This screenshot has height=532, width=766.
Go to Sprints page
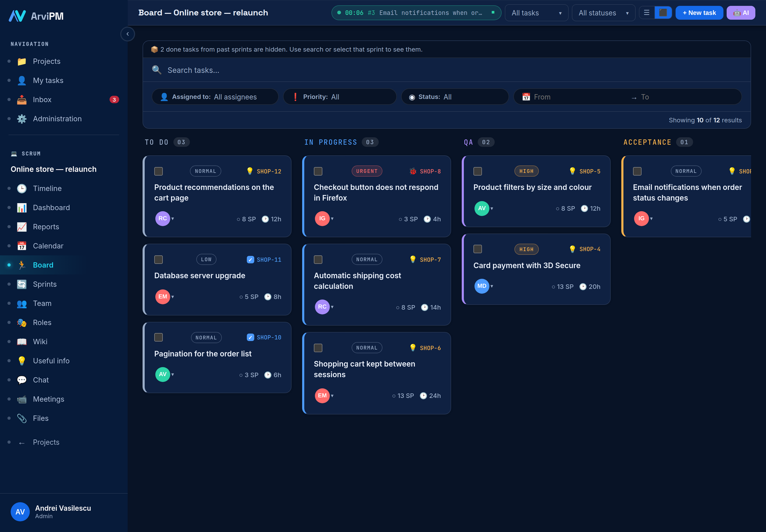tap(64, 284)
